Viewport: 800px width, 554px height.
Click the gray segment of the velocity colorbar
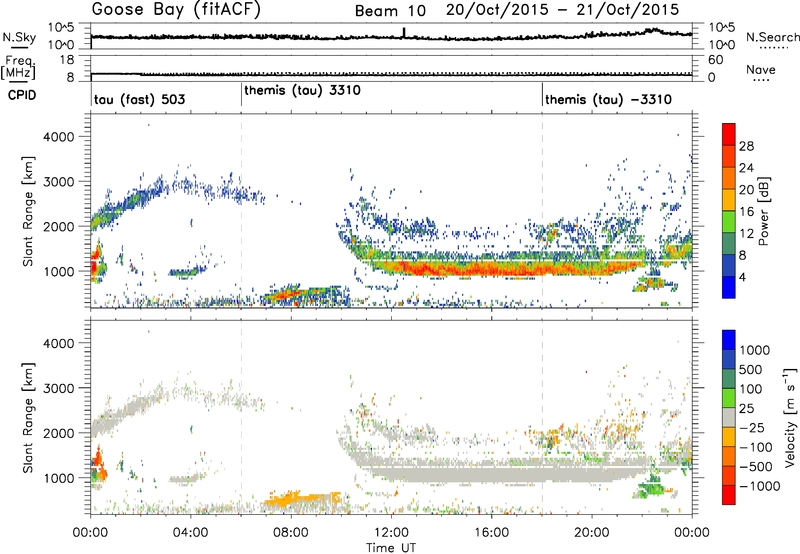(729, 418)
